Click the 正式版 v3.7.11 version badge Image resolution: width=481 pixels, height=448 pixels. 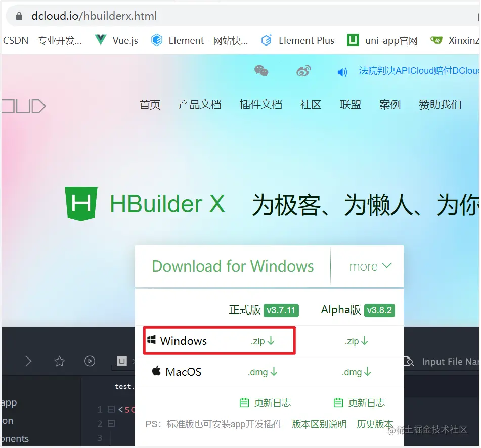[281, 310]
